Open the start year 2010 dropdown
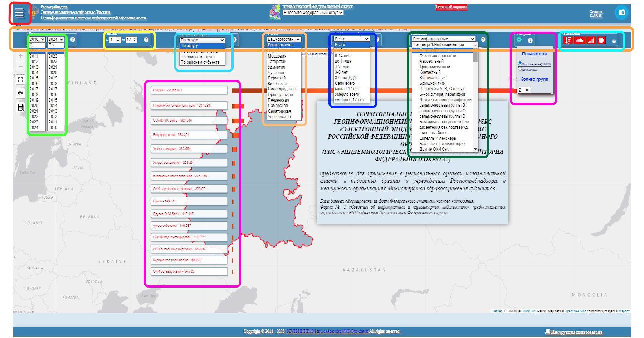The height and width of the screenshot is (338, 644). click(x=37, y=39)
